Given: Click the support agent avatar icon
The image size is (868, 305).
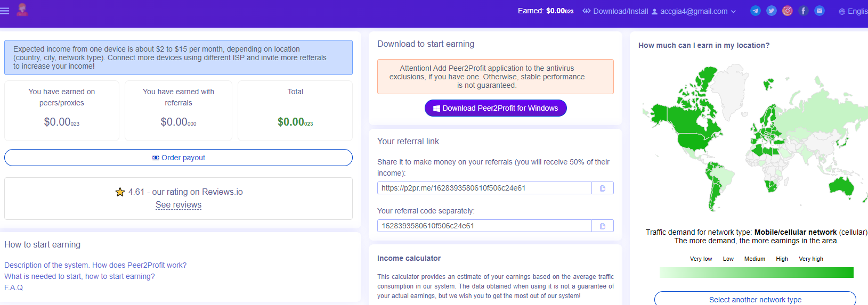Looking at the screenshot, I should 22,10.
